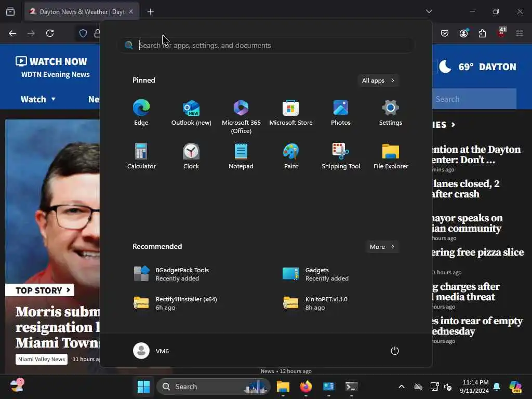Click the power button in Start menu
The image size is (532, 399).
point(395,351)
